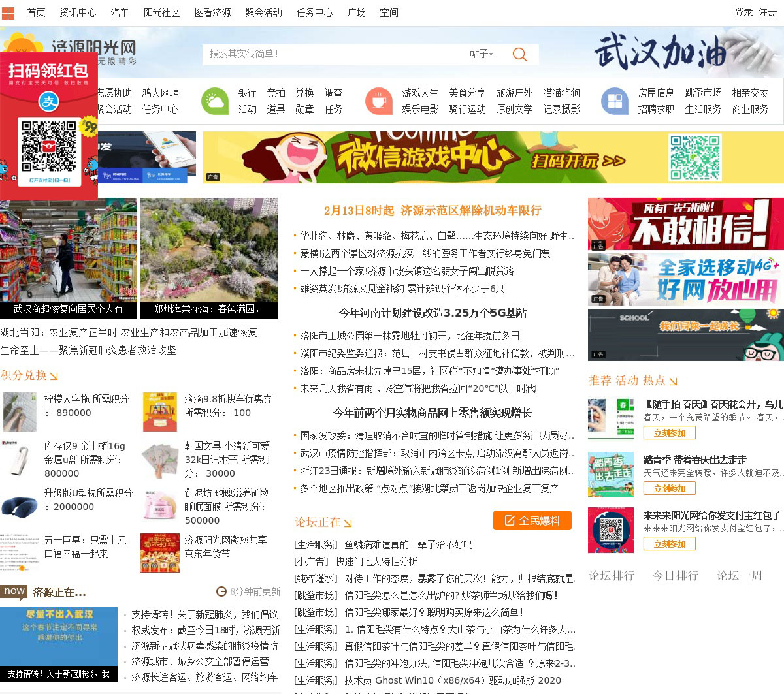Image resolution: width=784 pixels, height=694 pixels.
Task: Click the orange search magnifier icon
Action: tap(519, 54)
